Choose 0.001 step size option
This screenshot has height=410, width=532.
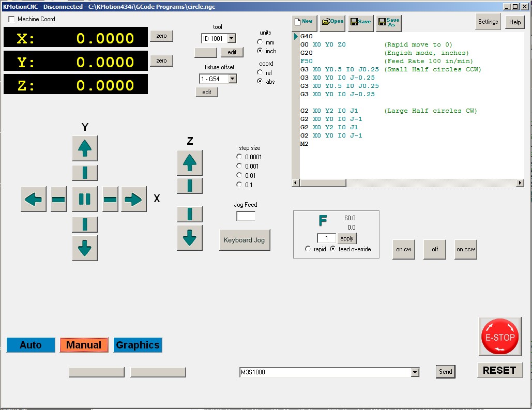point(239,166)
